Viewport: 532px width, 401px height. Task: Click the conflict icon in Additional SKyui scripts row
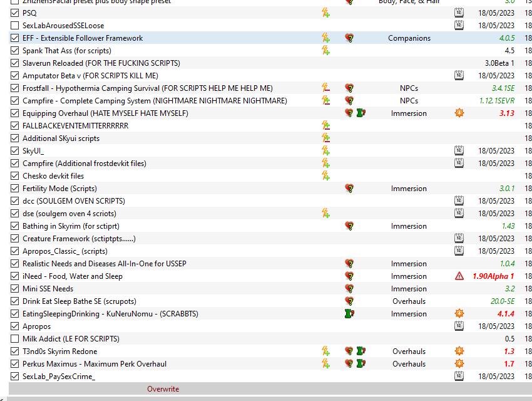coord(325,138)
